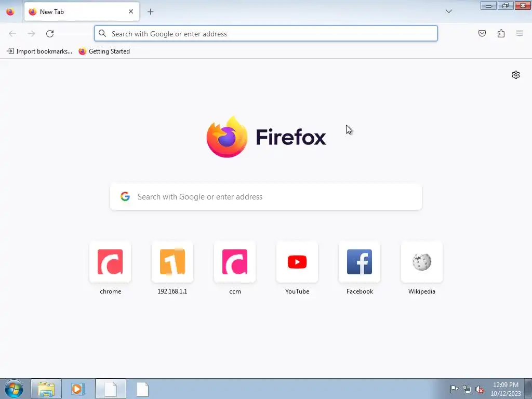Select the second blank-page taskbar item

pyautogui.click(x=142, y=389)
